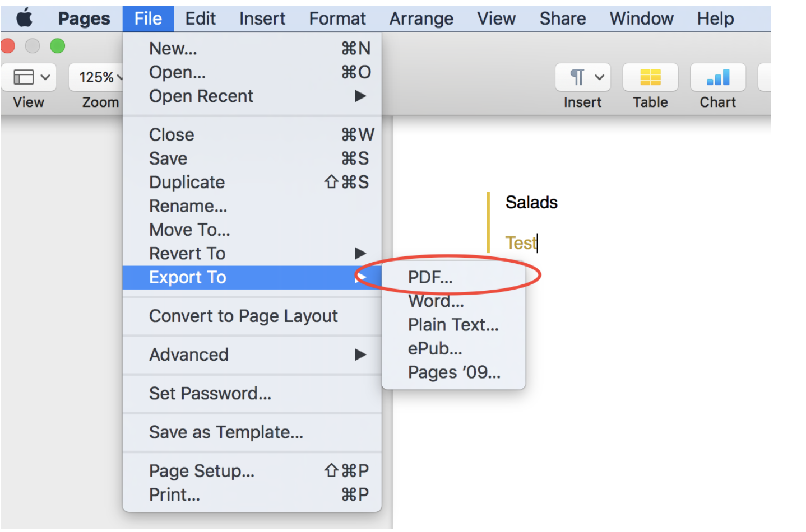Open the Format menu in menu bar
Screen dimensions: 806x532
click(x=337, y=18)
